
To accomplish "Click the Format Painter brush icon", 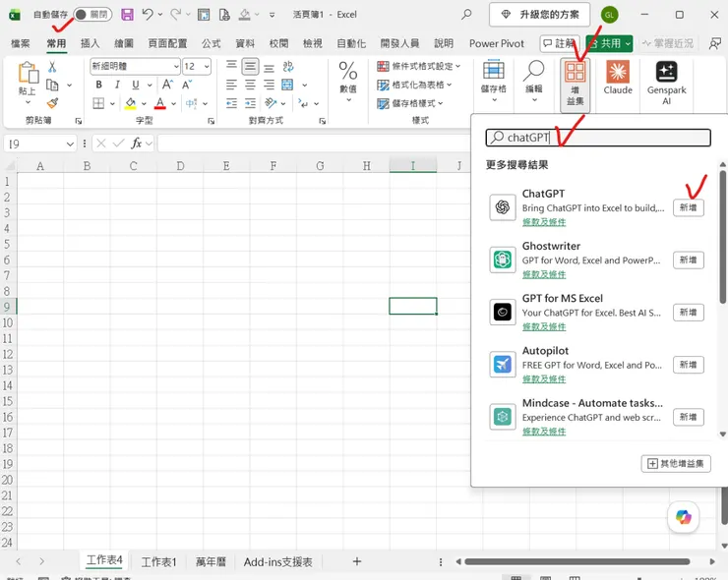I will coord(52,103).
